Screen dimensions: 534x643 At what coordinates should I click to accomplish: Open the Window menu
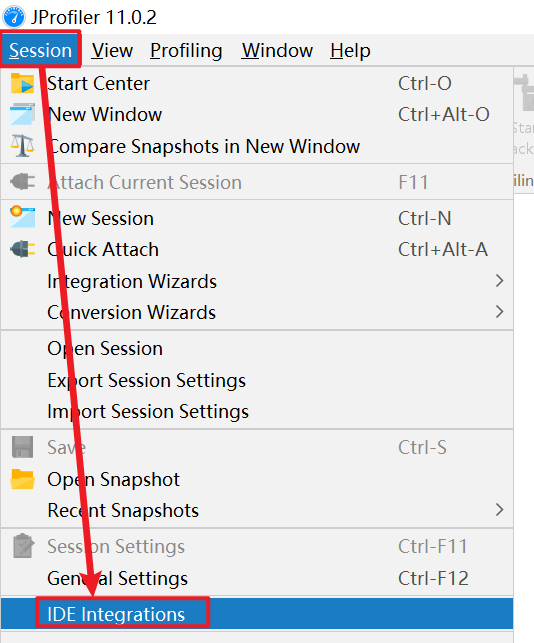pyautogui.click(x=277, y=50)
